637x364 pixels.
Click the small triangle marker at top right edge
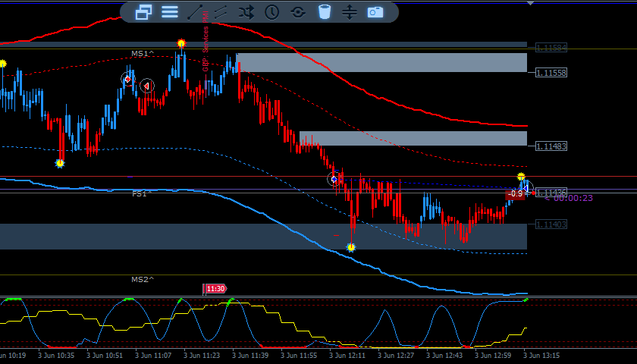tap(530, 3)
